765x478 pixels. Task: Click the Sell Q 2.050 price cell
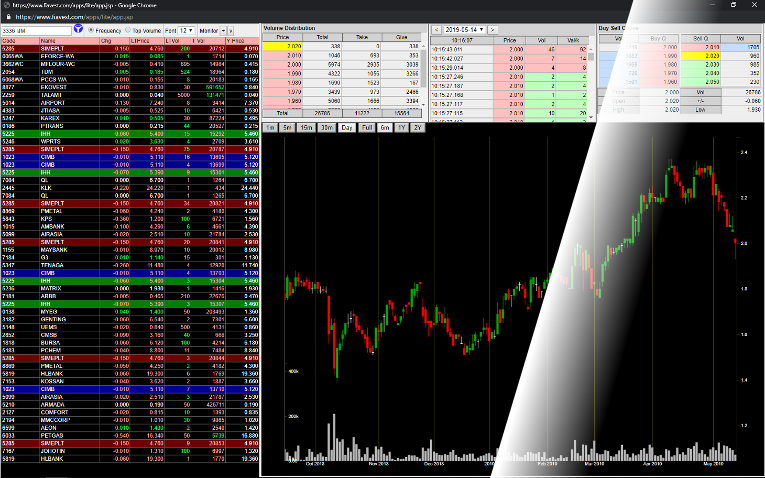coord(700,82)
